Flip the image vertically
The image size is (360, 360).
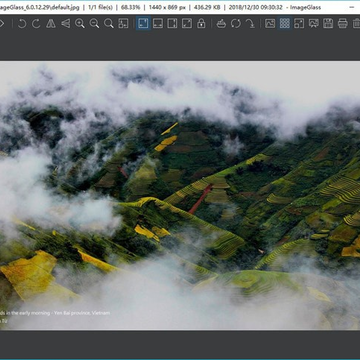point(66,24)
